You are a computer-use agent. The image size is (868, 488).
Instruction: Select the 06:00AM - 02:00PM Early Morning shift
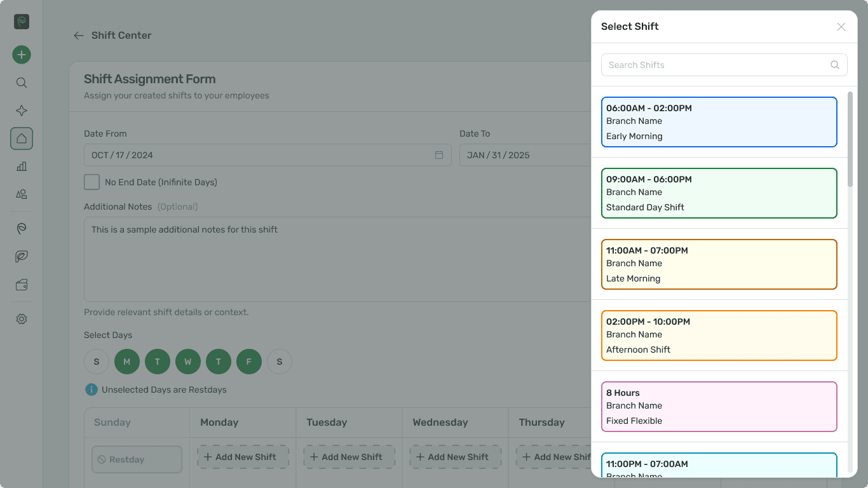coord(719,122)
